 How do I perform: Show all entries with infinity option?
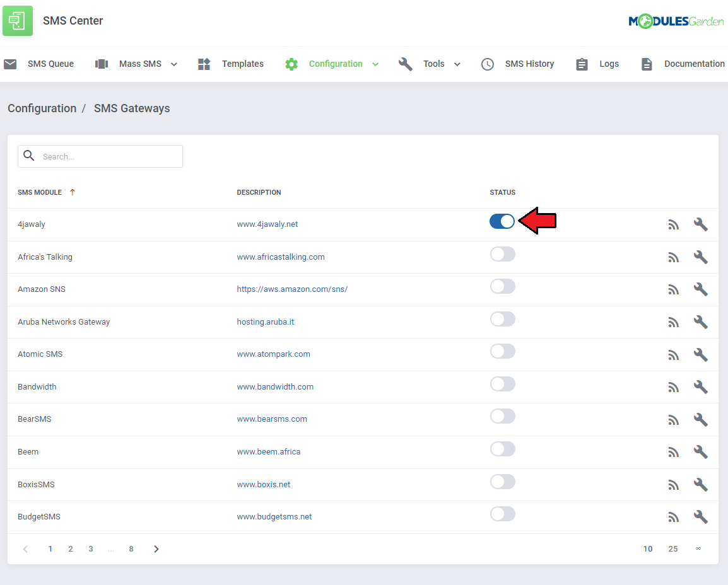698,549
